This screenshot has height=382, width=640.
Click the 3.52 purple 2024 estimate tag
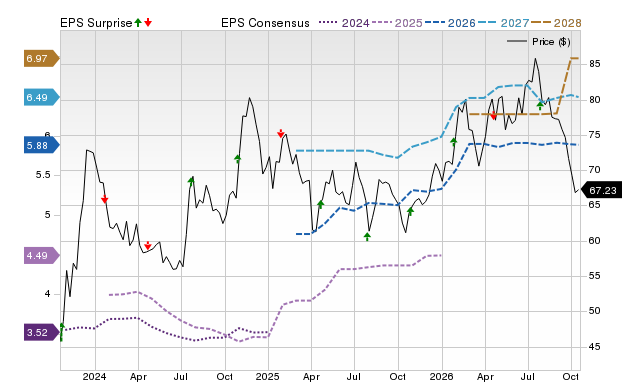point(41,333)
